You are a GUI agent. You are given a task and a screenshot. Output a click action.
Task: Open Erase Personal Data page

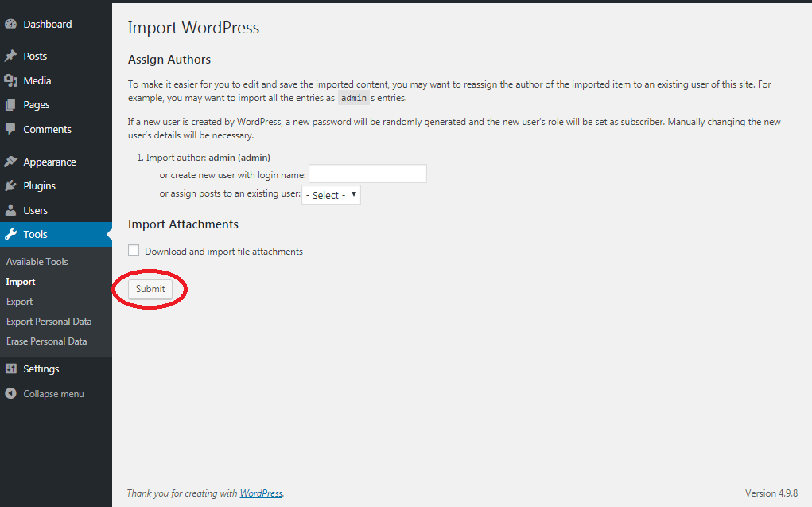[47, 341]
